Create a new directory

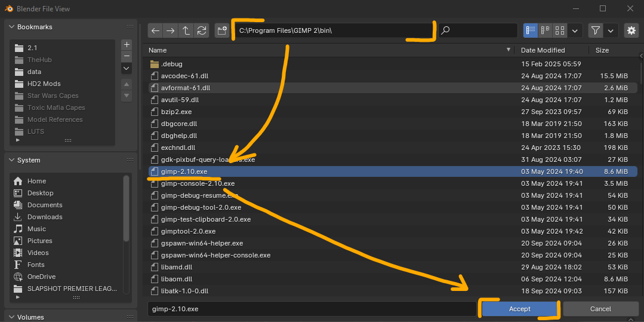tap(222, 30)
